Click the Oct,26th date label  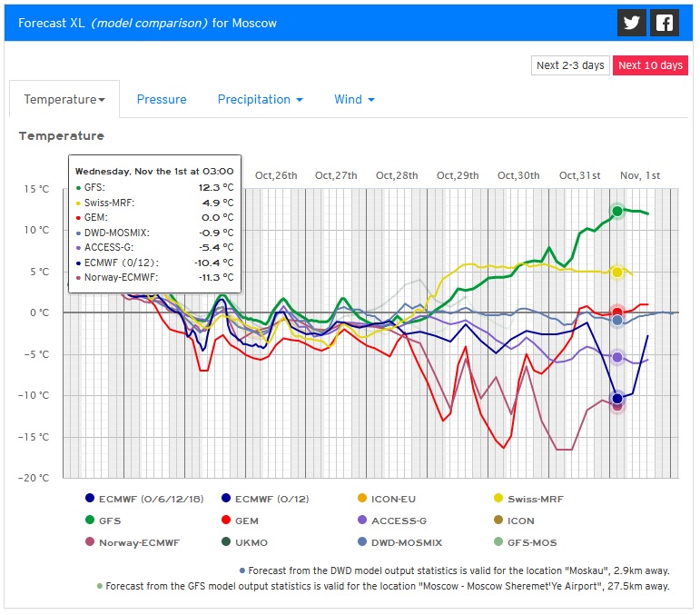pos(276,175)
